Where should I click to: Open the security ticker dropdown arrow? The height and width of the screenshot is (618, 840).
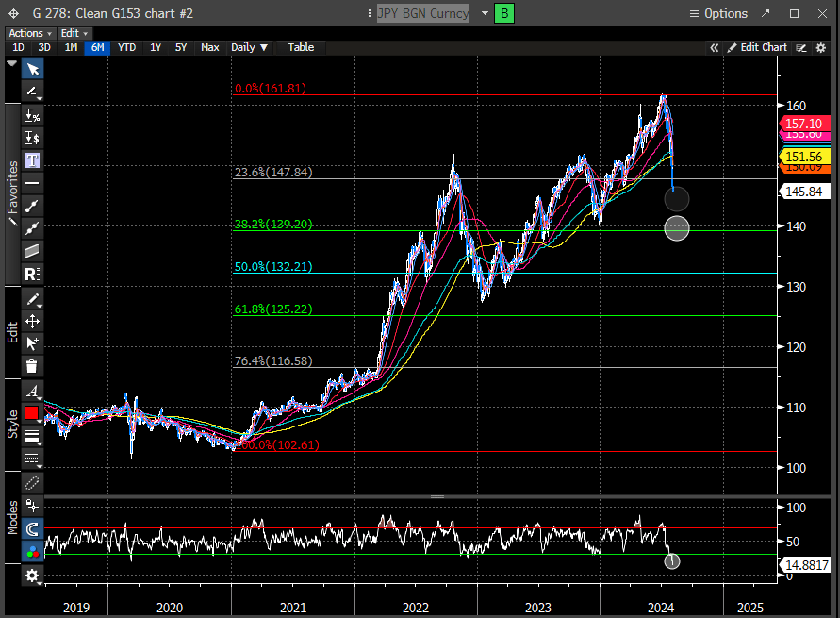tap(485, 13)
